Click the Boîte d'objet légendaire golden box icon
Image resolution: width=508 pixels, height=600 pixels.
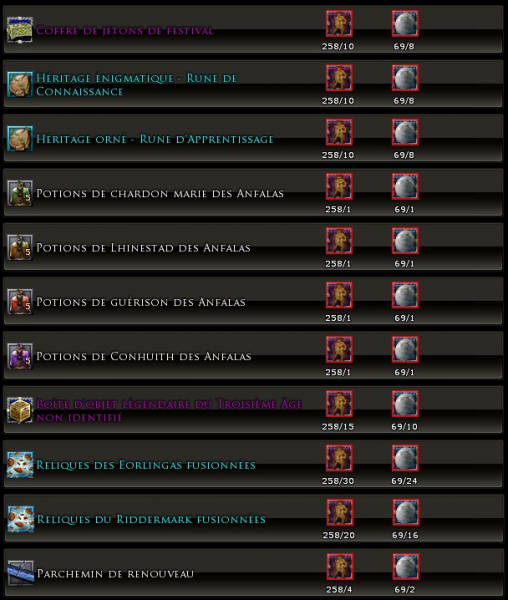pyautogui.click(x=20, y=410)
